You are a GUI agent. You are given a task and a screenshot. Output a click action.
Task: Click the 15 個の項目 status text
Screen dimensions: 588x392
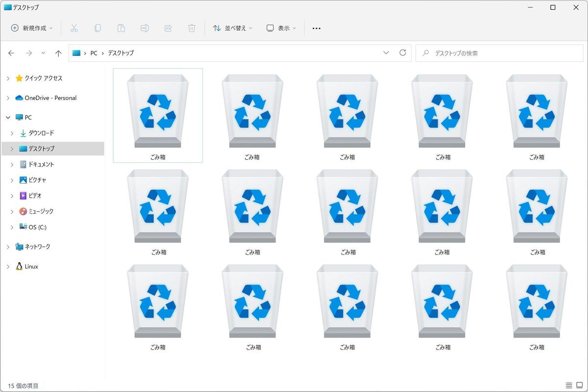[x=23, y=386]
